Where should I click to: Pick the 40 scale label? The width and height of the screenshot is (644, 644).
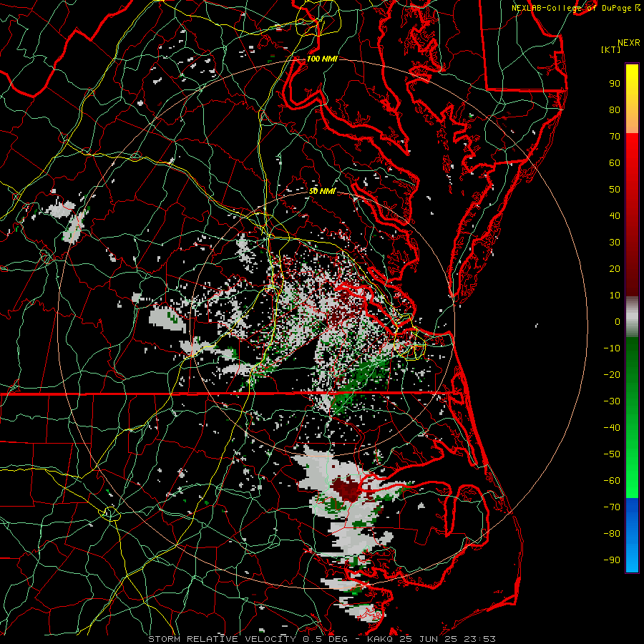tap(615, 215)
